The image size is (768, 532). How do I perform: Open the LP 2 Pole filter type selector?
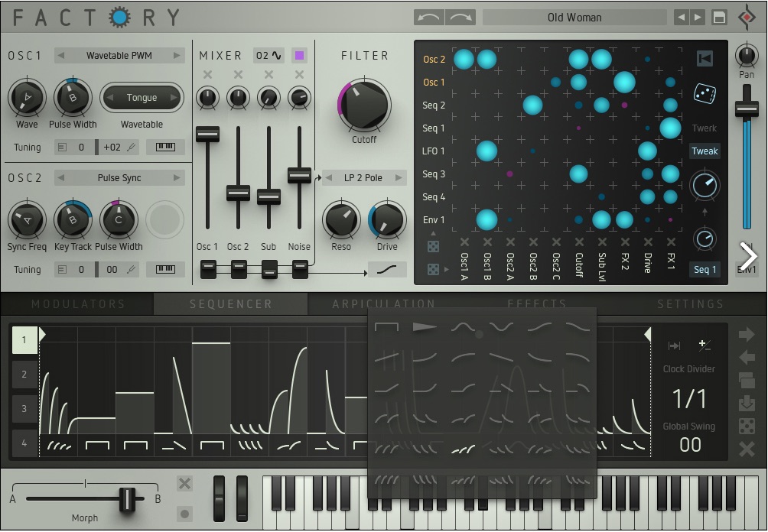coord(364,177)
